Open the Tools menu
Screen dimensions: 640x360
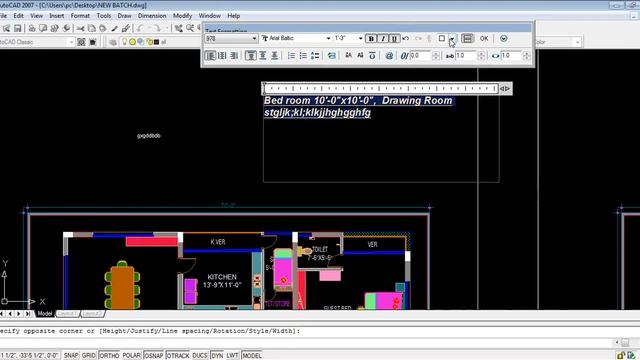(x=104, y=16)
